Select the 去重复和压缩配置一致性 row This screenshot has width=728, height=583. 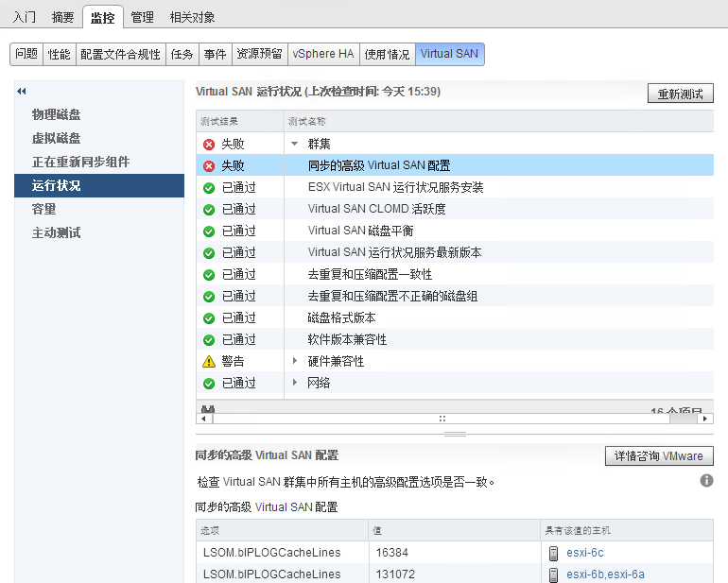[455, 274]
